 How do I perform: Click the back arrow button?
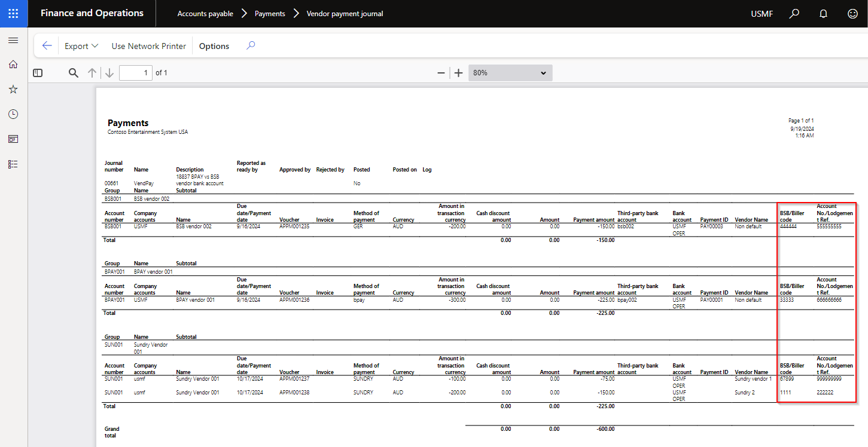pos(47,46)
